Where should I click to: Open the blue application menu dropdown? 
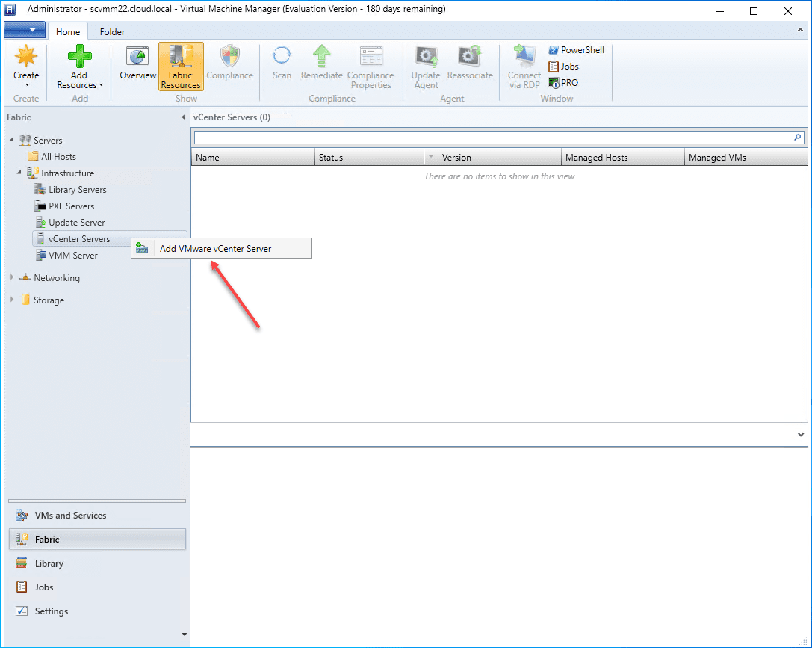click(x=25, y=30)
